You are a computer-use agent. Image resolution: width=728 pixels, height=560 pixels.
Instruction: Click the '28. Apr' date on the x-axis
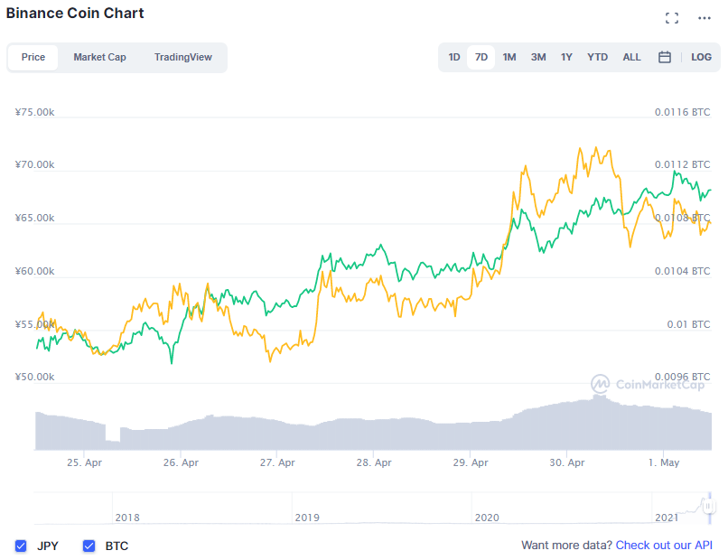[374, 462]
